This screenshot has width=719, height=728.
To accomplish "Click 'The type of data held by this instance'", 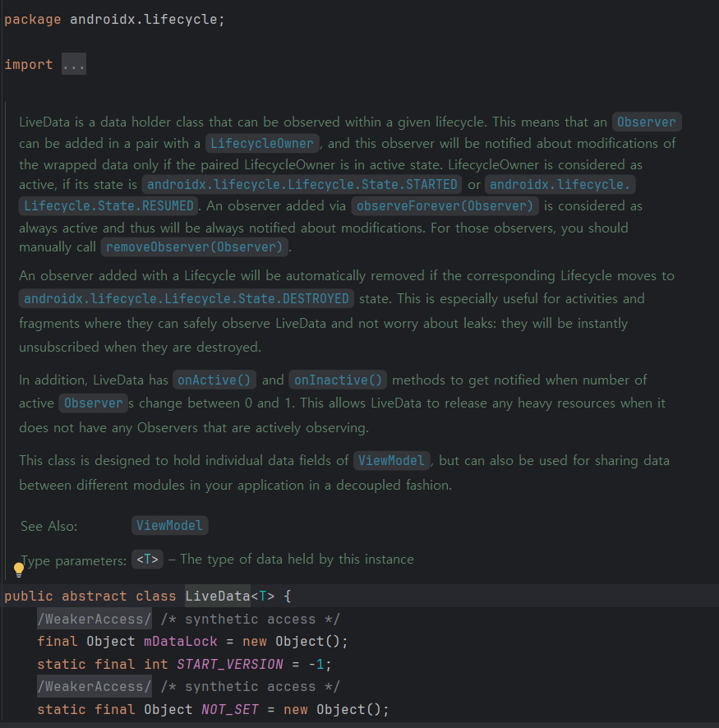I will [297, 559].
